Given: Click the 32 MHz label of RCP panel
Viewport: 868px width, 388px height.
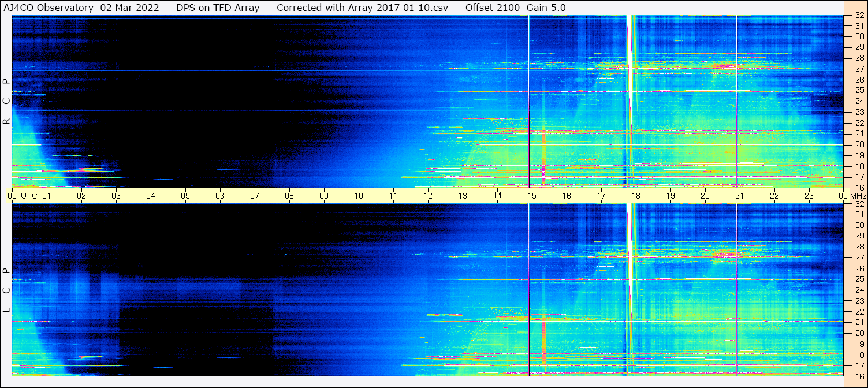Looking at the screenshot, I should [x=859, y=16].
